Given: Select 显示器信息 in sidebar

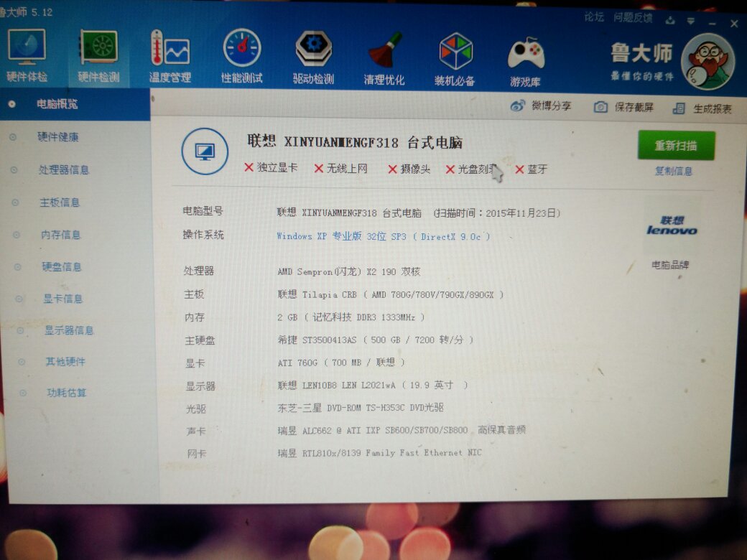Looking at the screenshot, I should tap(69, 330).
